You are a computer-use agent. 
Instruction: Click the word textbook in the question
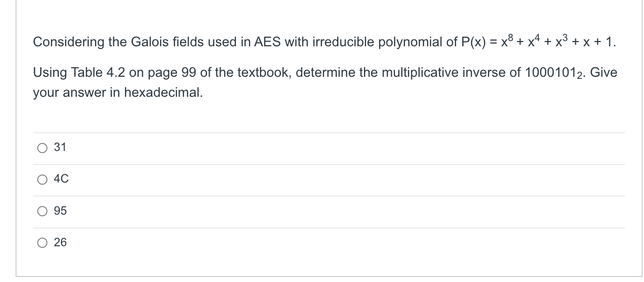point(266,72)
